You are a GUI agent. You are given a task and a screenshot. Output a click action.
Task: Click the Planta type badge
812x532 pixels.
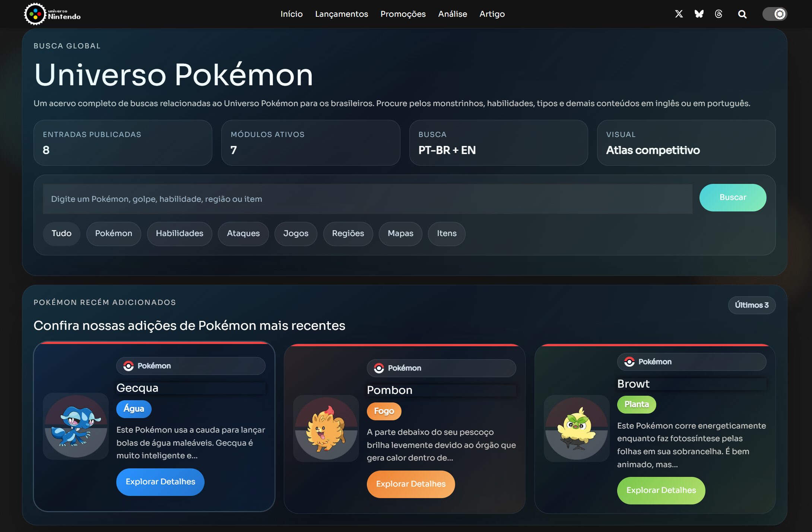coord(637,405)
